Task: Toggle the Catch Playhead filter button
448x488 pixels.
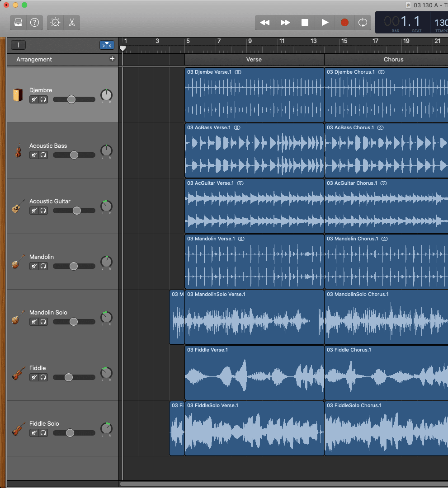Action: point(107,45)
